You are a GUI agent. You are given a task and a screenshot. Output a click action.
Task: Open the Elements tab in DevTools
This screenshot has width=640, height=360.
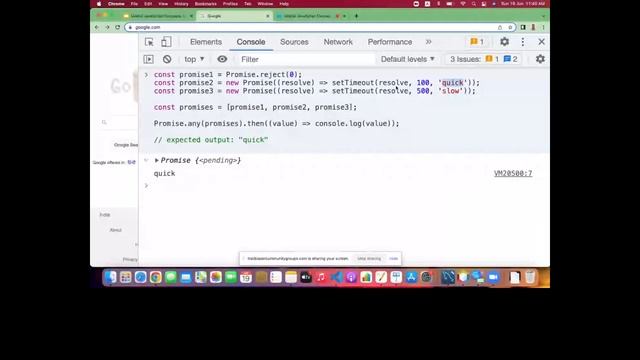[206, 42]
